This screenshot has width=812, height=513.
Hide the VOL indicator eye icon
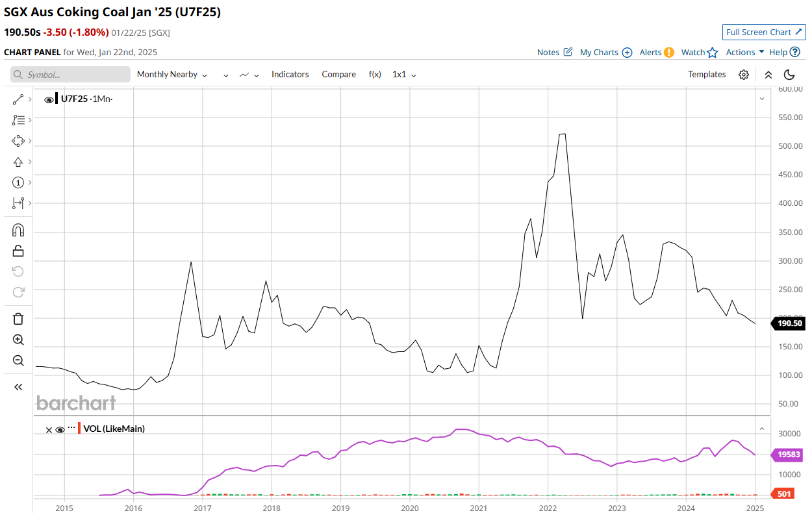click(60, 429)
